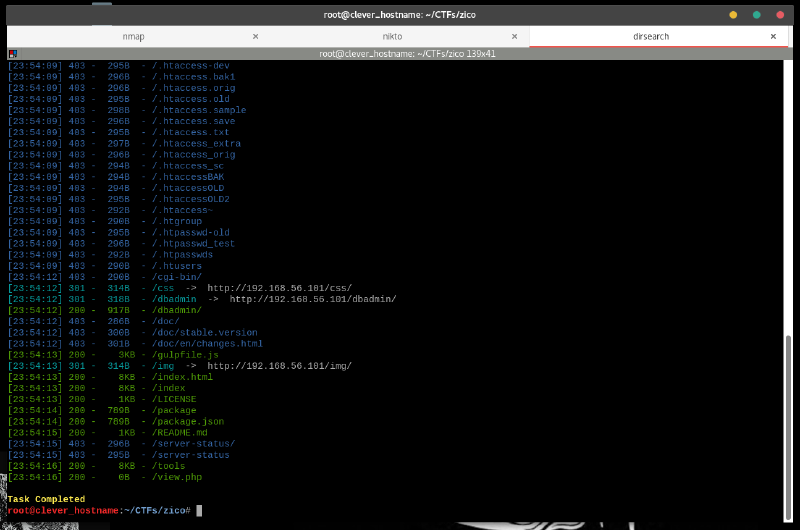This screenshot has width=800, height=530.
Task: Switch to the nikto tab
Action: [x=393, y=36]
